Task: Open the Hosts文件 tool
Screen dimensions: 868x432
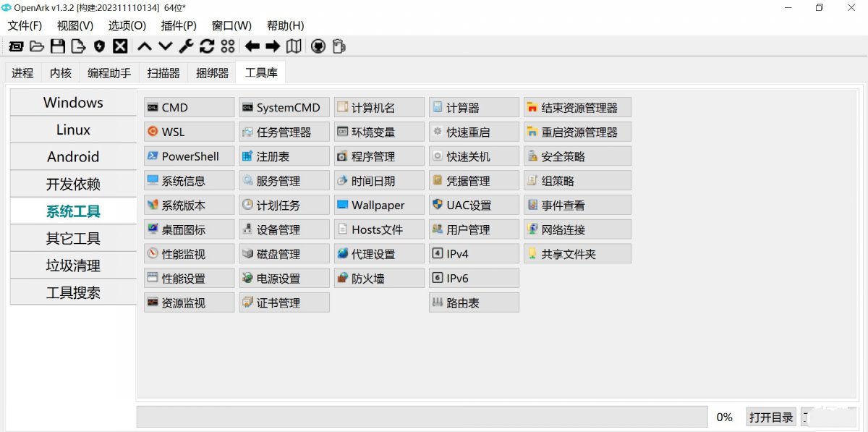Action: (x=379, y=229)
